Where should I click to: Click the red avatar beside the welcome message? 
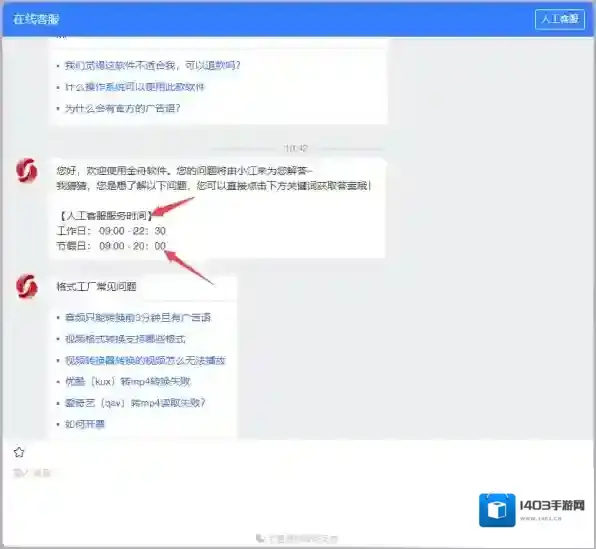[27, 170]
